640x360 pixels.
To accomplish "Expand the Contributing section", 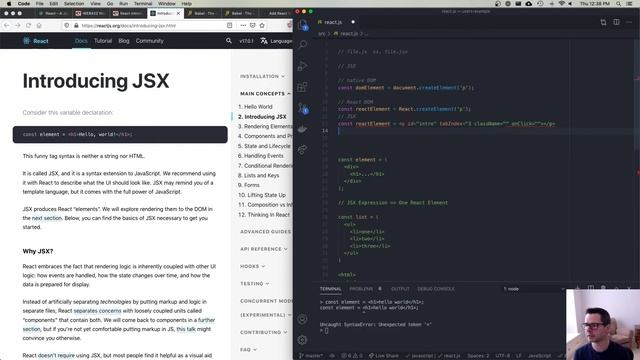I will (263, 332).
